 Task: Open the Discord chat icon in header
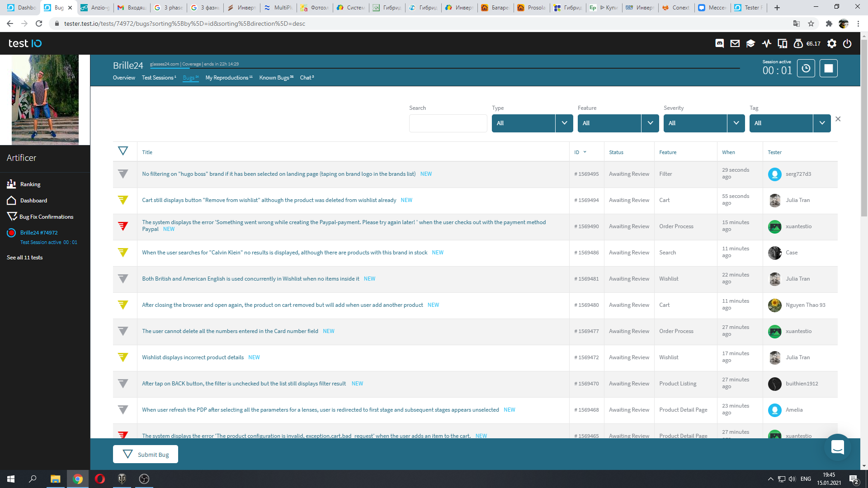pos(719,43)
